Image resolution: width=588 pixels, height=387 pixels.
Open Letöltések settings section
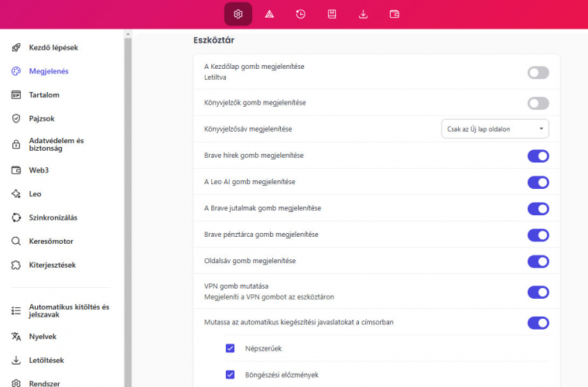46,360
